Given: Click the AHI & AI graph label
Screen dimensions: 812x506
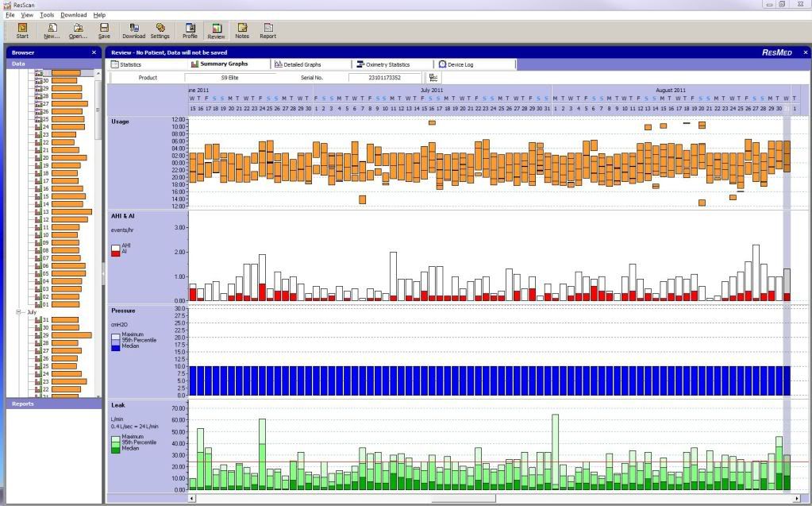Looking at the screenshot, I should [x=123, y=216].
